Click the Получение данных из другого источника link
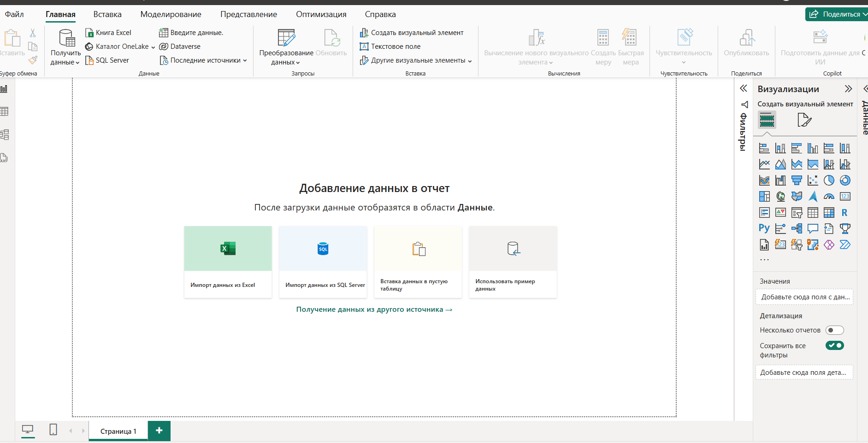868x443 pixels. tap(373, 309)
